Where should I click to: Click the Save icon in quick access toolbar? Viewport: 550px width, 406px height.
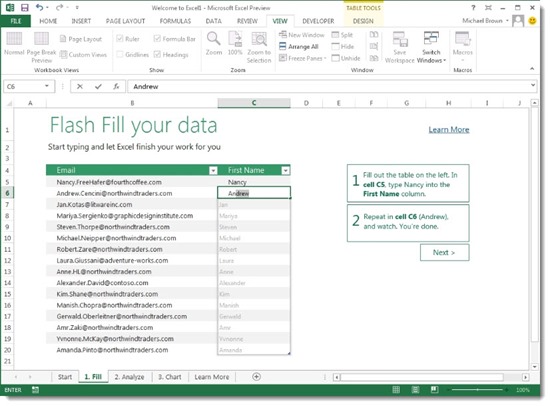tap(25, 7)
